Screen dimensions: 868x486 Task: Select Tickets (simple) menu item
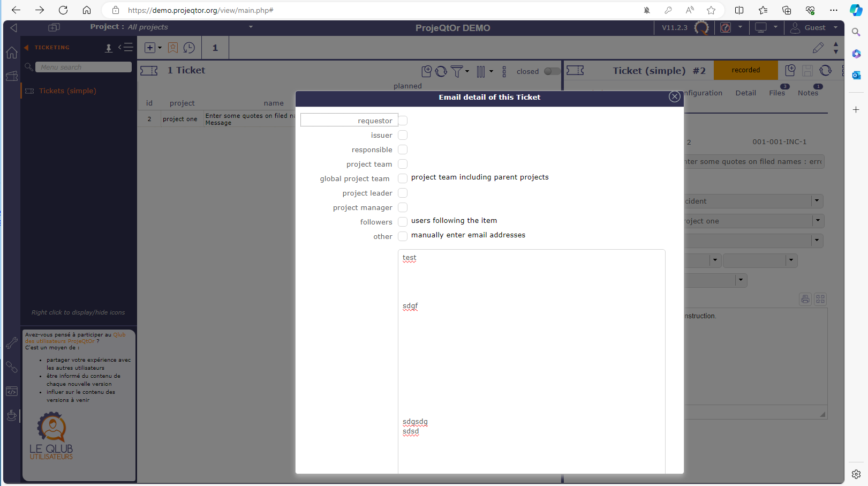[67, 91]
